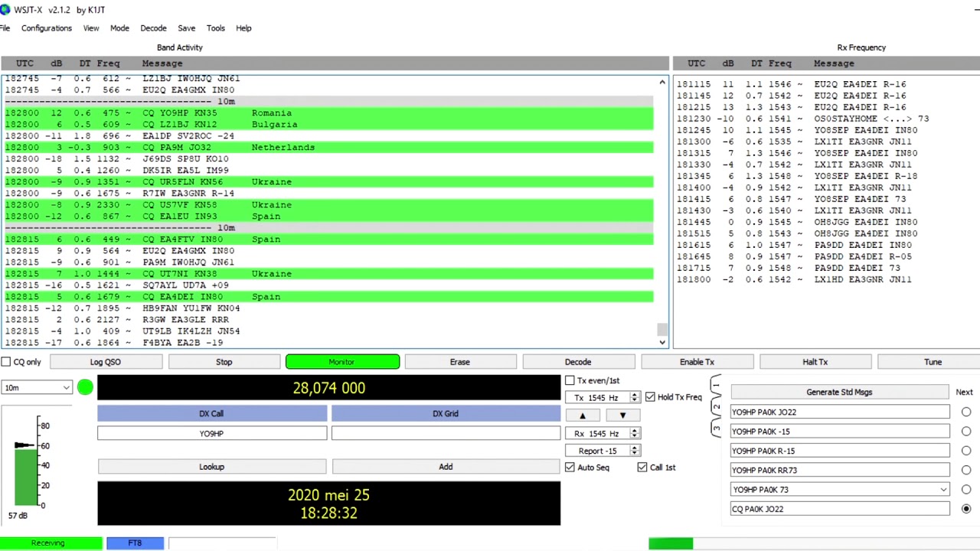Click the CQ EA1EU IN93 Spain row

click(329, 217)
